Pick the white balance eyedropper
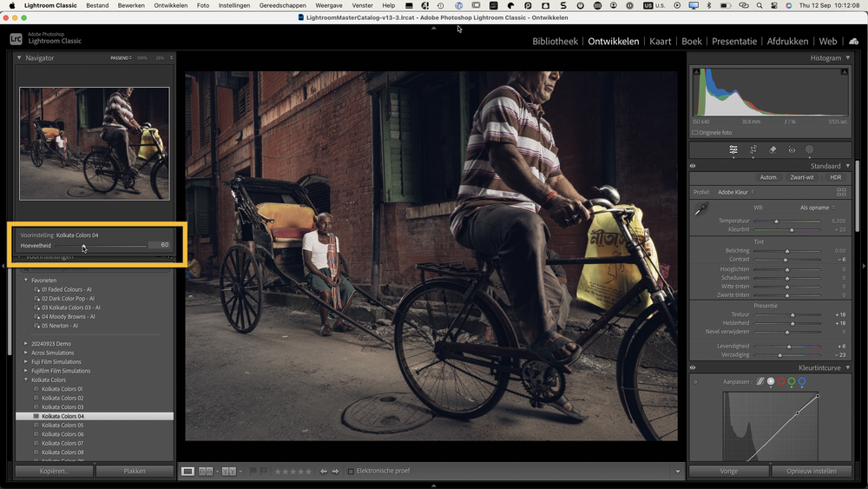This screenshot has height=489, width=868. click(701, 208)
